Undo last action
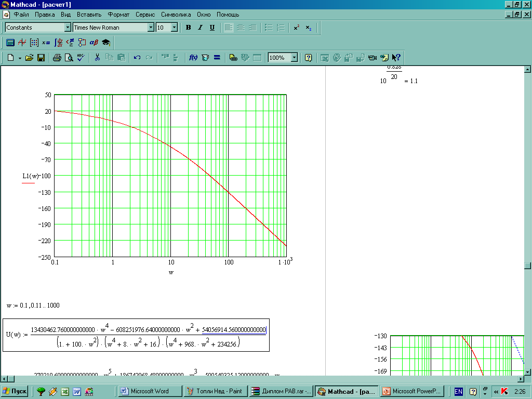 137,58
